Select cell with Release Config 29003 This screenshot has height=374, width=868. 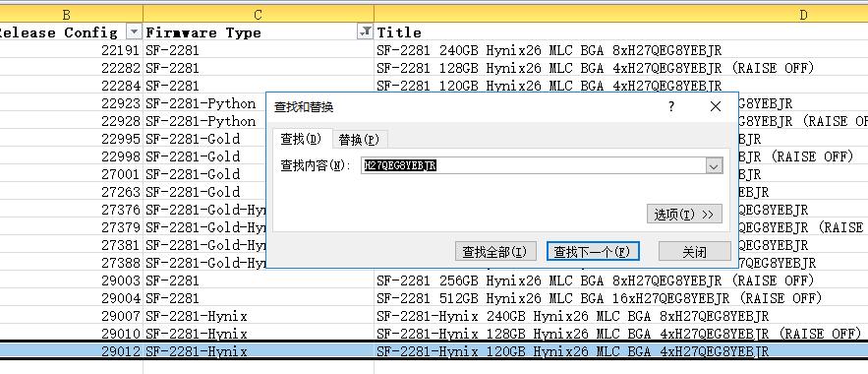tap(72, 280)
